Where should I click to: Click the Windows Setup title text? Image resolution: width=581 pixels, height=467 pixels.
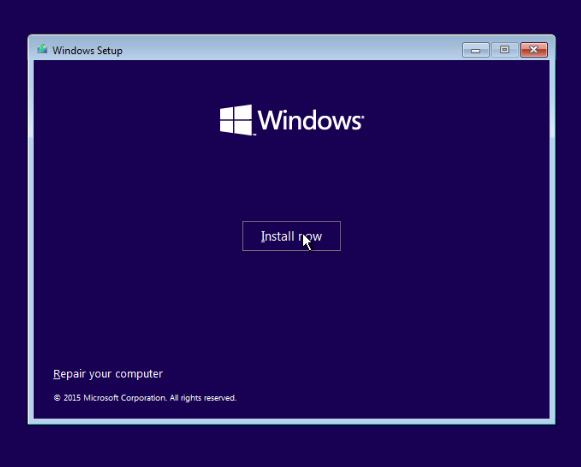tap(87, 50)
